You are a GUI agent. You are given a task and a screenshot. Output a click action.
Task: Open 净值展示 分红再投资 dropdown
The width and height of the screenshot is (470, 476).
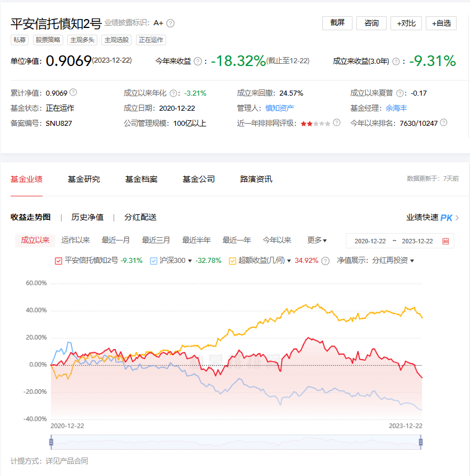[x=393, y=261]
